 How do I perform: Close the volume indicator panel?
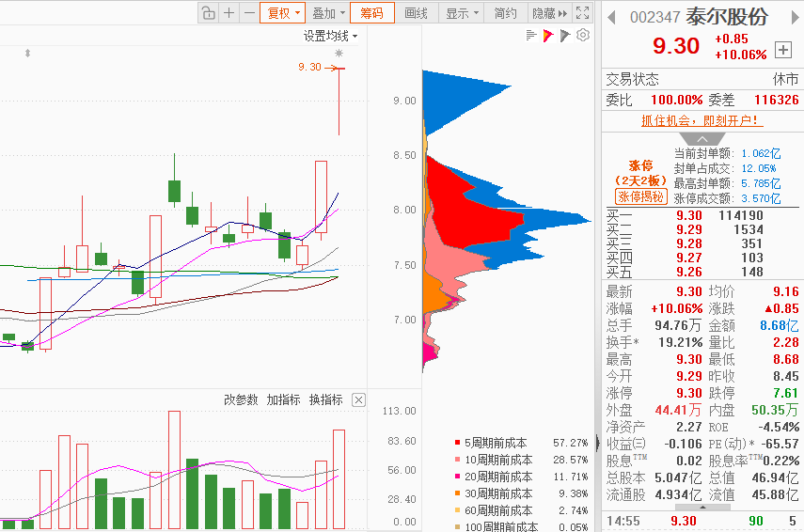click(x=358, y=399)
